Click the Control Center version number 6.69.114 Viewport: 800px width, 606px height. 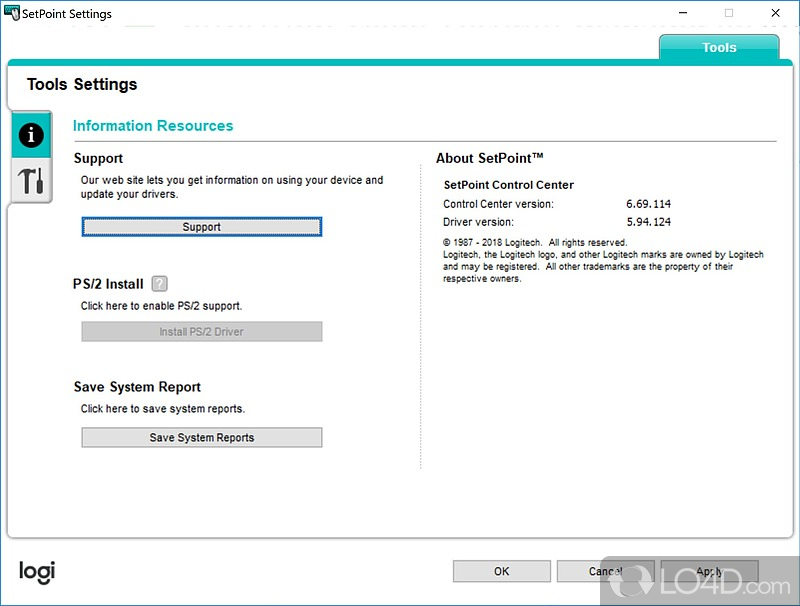coord(648,204)
